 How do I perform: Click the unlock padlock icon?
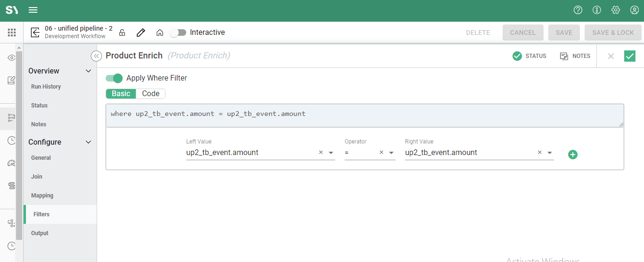point(122,33)
